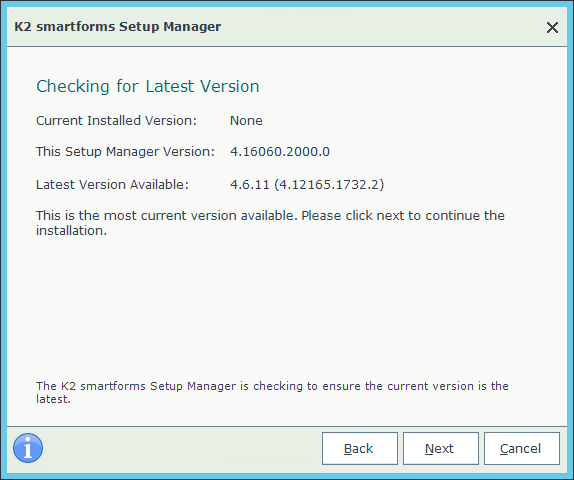Image resolution: width=574 pixels, height=480 pixels.
Task: Click the Current Installed Version label
Action: click(x=116, y=120)
